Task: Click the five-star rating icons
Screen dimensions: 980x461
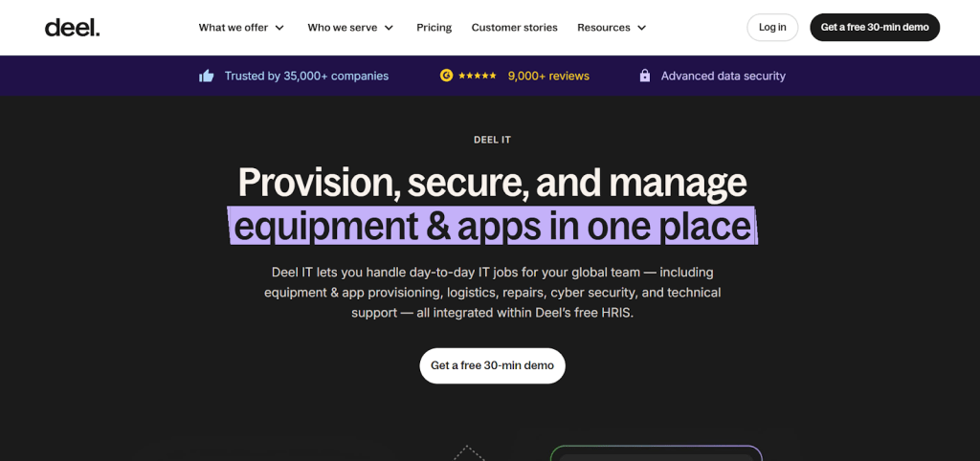Action: pyautogui.click(x=477, y=76)
